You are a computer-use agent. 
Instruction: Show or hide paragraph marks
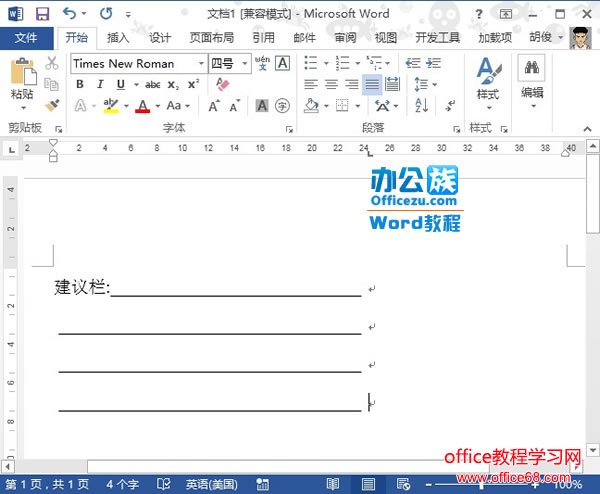click(450, 105)
